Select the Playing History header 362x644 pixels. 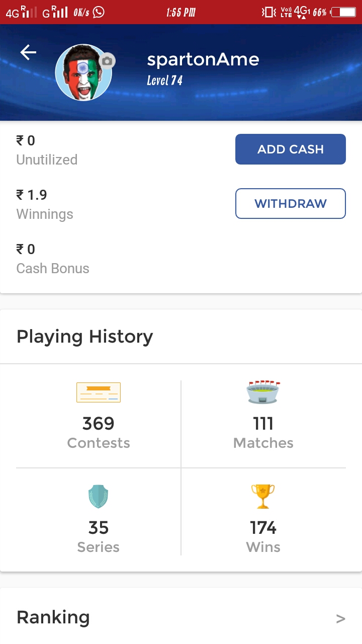tap(84, 337)
